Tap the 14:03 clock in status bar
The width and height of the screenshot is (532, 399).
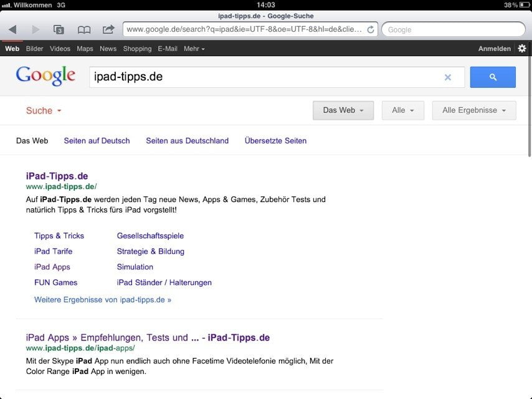coord(266,5)
